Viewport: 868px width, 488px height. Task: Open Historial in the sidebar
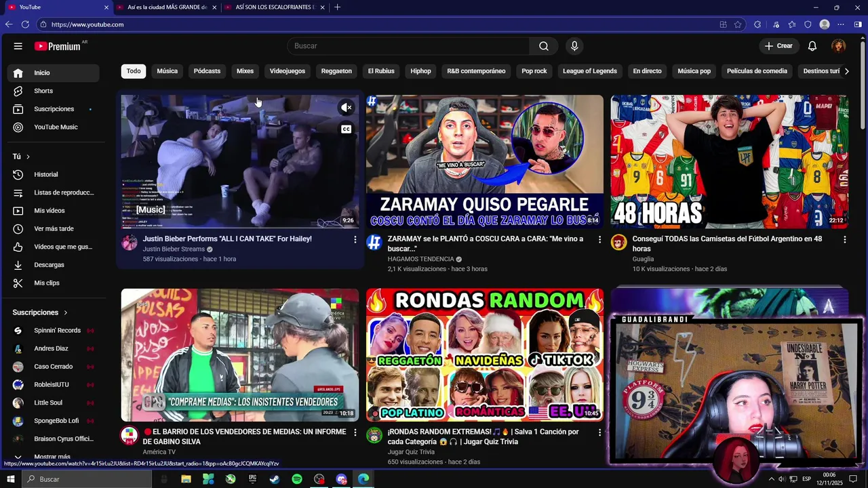[x=53, y=174]
